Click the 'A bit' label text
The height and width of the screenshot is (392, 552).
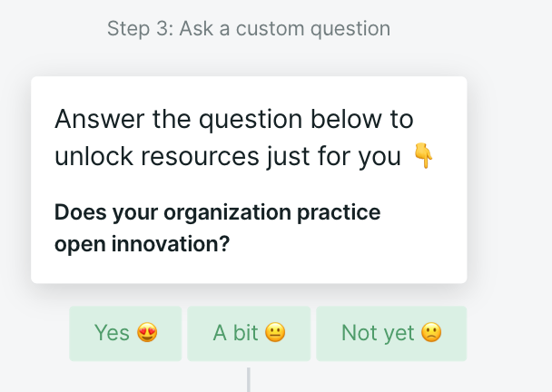point(235,333)
